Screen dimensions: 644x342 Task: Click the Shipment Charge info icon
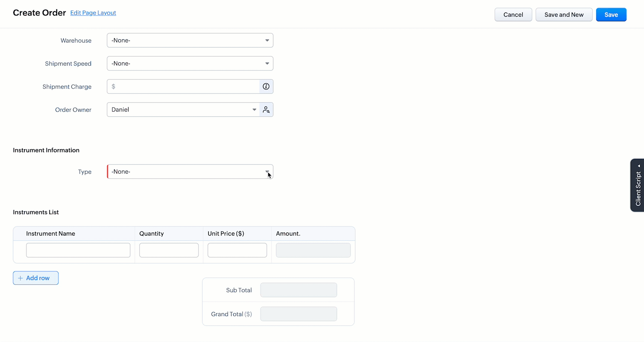266,86
